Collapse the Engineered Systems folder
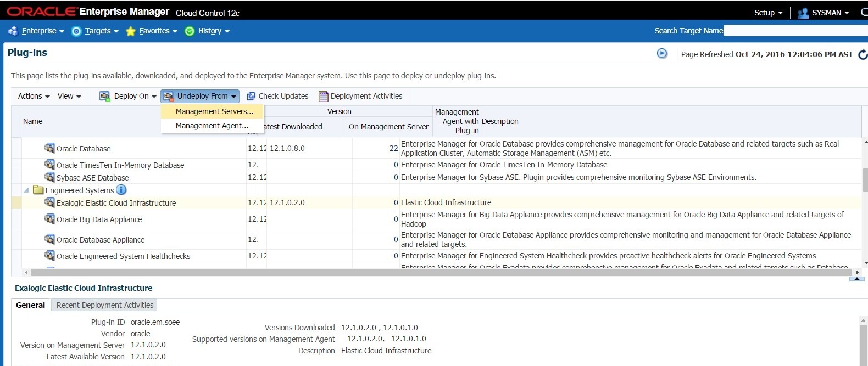This screenshot has height=366, width=868. tap(26, 190)
